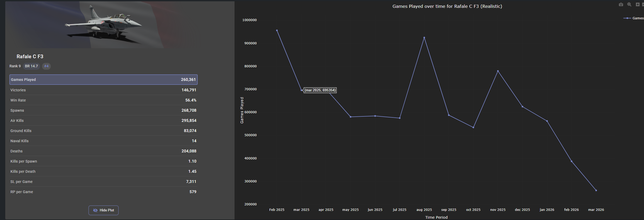
Task: Click the aug 2025 peak data point
Action: click(x=424, y=38)
